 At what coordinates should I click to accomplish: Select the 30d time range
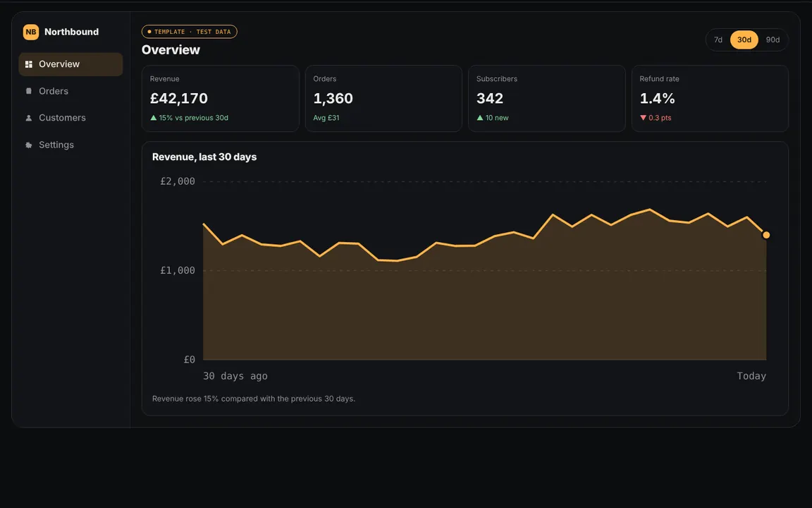click(x=744, y=40)
